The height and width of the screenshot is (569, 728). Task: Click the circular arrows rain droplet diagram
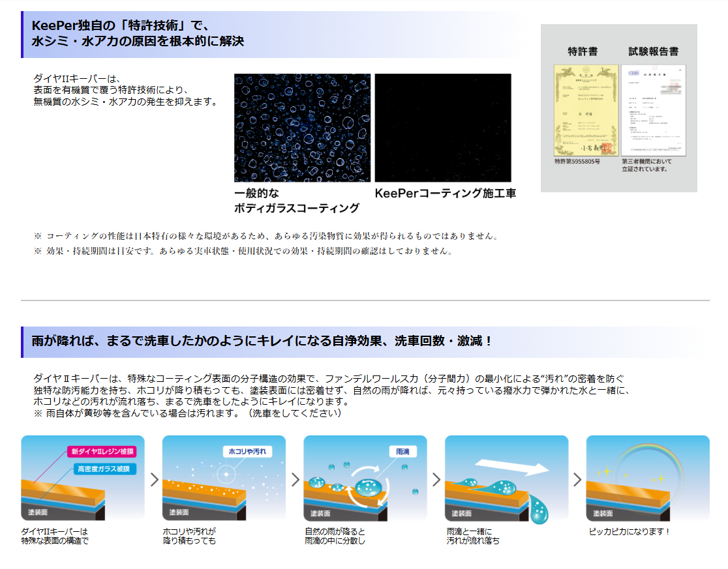click(x=365, y=478)
